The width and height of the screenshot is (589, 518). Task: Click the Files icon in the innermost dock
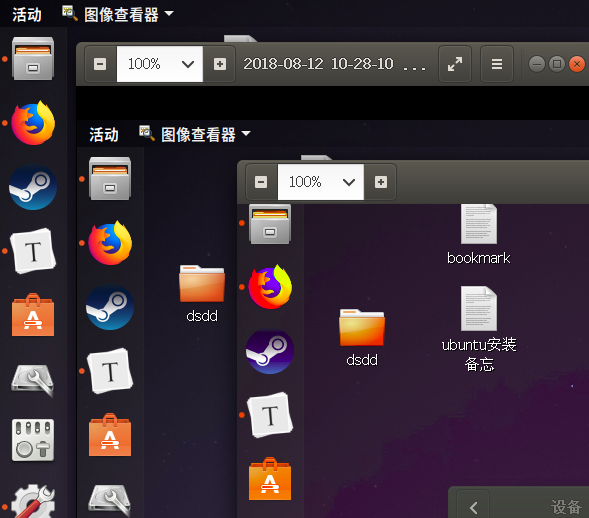coord(270,223)
